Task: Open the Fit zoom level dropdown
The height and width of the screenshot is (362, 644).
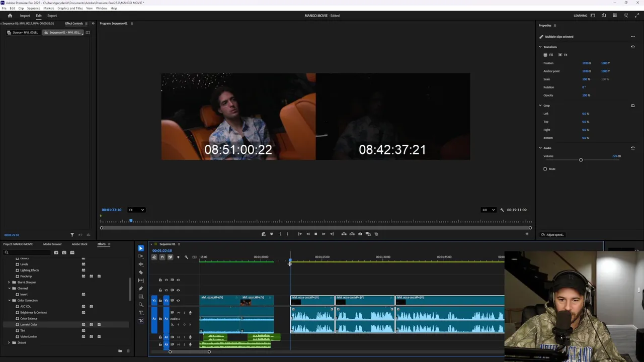Action: point(136,210)
